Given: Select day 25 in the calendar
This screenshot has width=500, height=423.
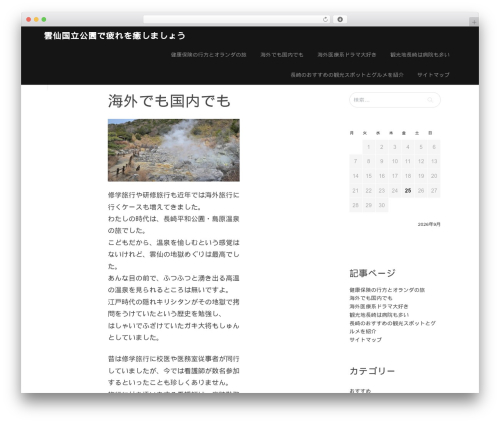Looking at the screenshot, I should pyautogui.click(x=408, y=191).
